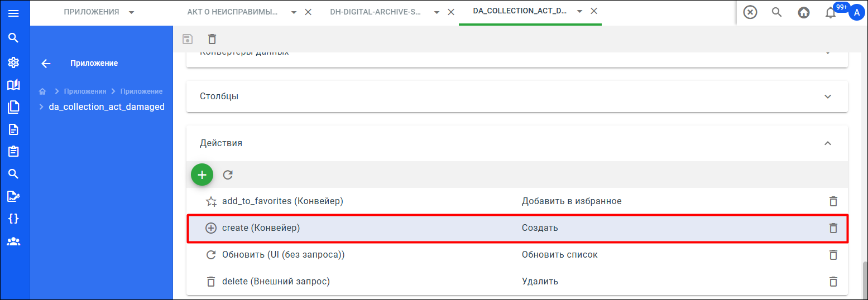This screenshot has width=868, height=300.
Task: Open the curly braces code icon
Action: click(13, 219)
